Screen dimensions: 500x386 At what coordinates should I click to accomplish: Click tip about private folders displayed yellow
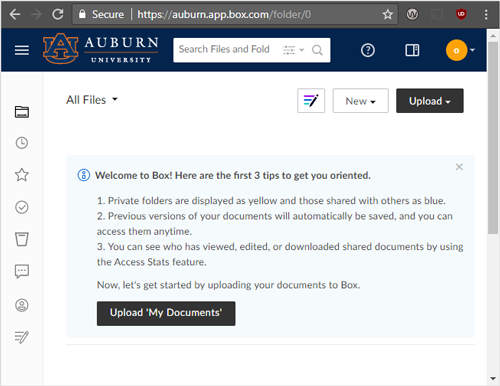[x=271, y=201]
